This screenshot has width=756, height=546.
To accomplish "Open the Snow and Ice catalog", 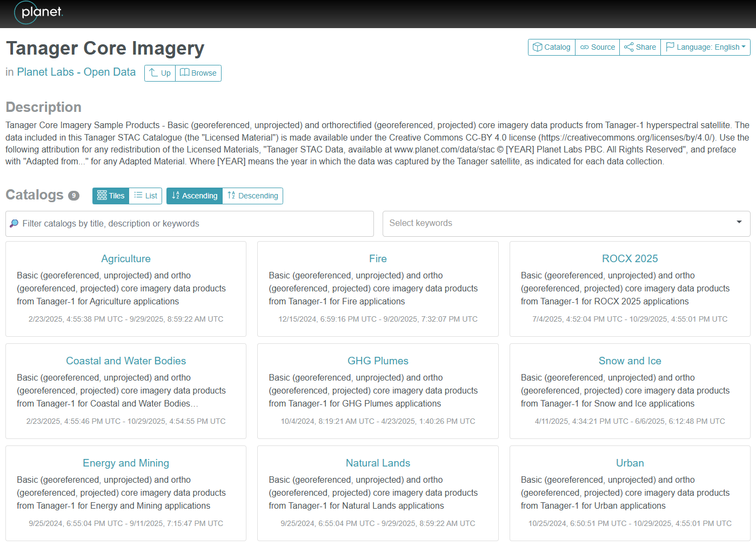I will [x=630, y=361].
